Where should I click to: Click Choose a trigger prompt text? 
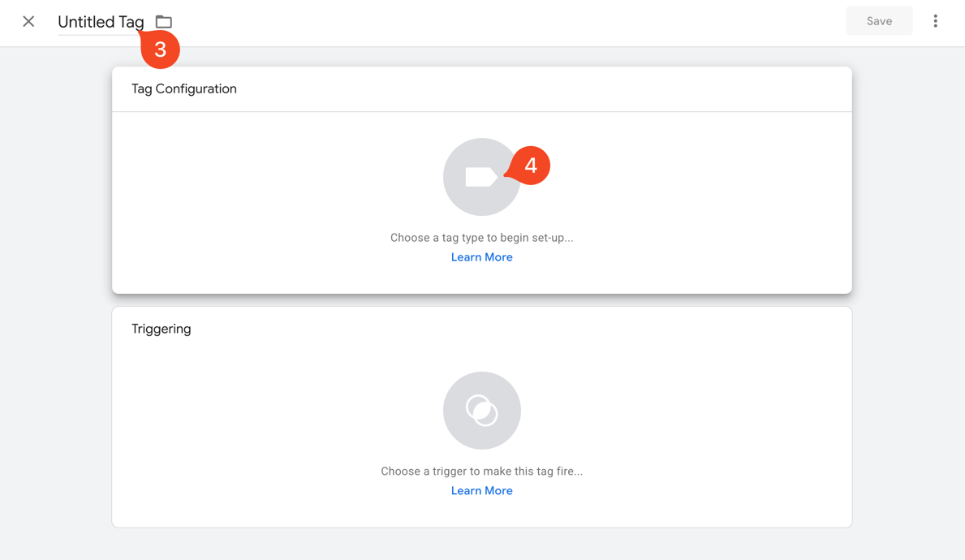coord(482,471)
